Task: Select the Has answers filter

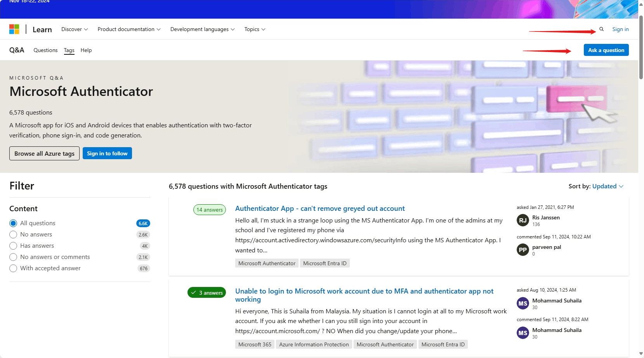Action: (13, 246)
